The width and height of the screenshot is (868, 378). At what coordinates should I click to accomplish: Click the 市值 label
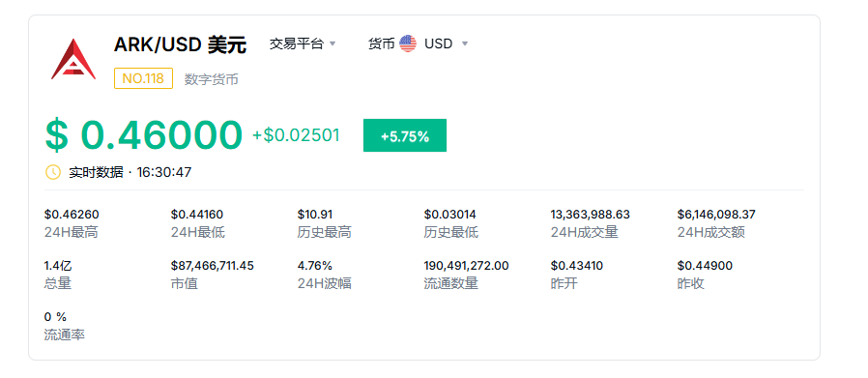(185, 284)
